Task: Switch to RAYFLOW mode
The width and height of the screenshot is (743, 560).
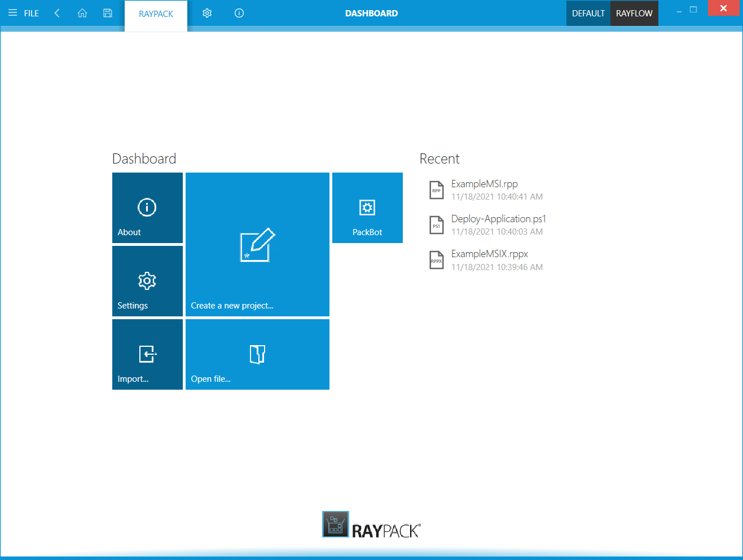Action: pyautogui.click(x=634, y=14)
